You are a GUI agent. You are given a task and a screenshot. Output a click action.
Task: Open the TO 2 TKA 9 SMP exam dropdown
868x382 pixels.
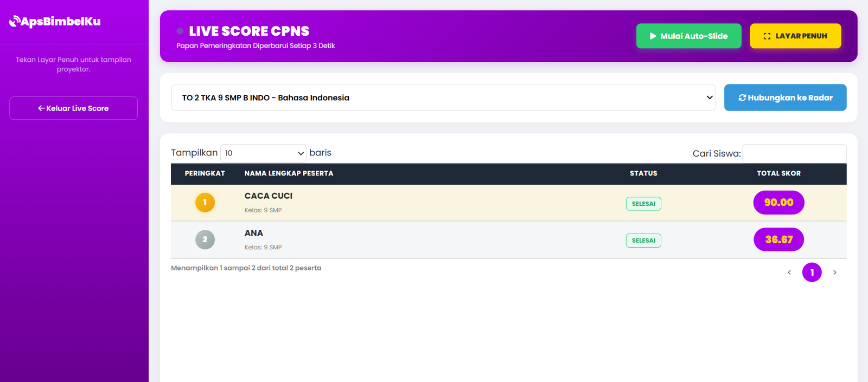pyautogui.click(x=443, y=98)
